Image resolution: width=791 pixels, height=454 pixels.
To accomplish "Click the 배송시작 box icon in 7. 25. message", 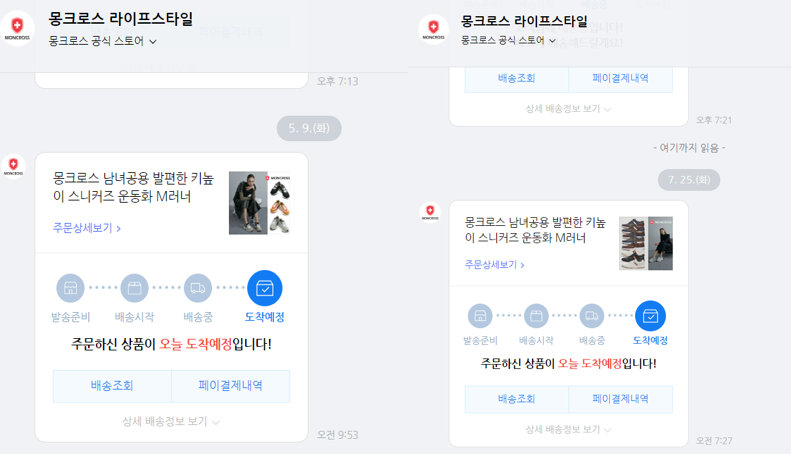I will (536, 316).
